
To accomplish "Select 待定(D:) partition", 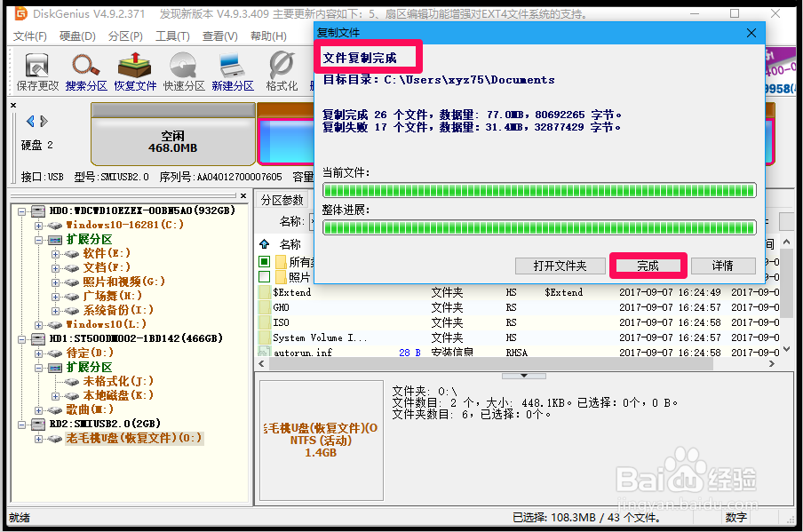I will pyautogui.click(x=90, y=353).
